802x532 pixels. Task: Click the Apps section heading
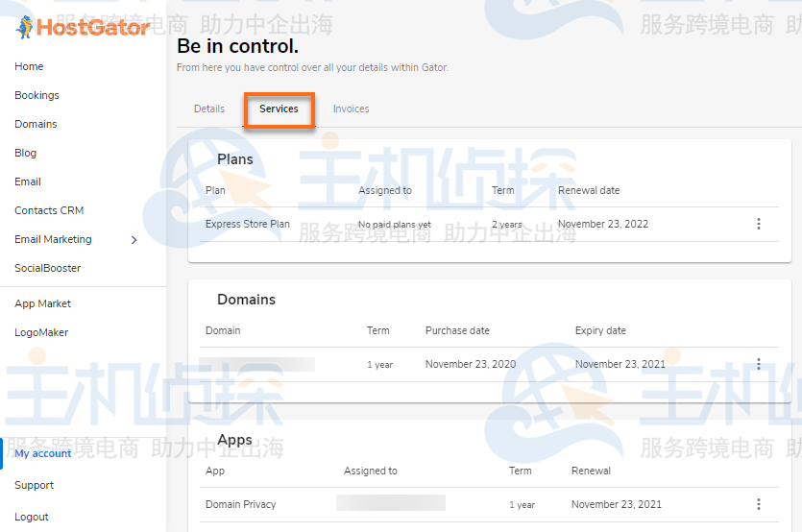[x=234, y=440]
